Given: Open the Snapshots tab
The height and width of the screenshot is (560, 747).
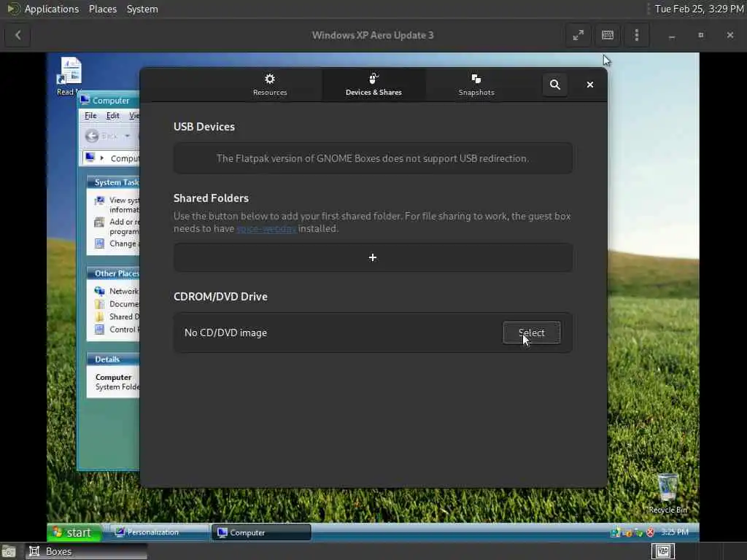Looking at the screenshot, I should (x=476, y=85).
